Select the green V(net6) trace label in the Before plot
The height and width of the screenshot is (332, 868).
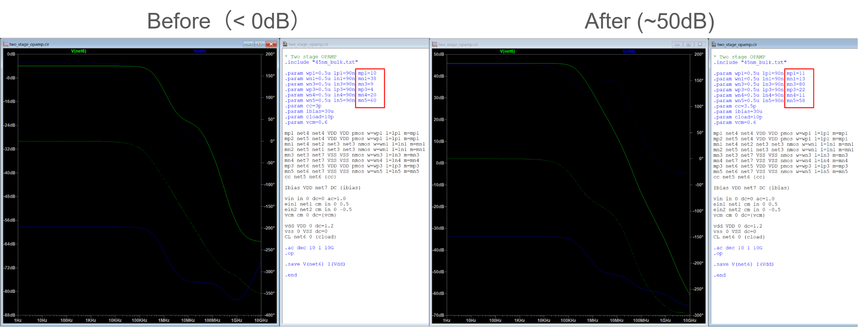click(78, 51)
